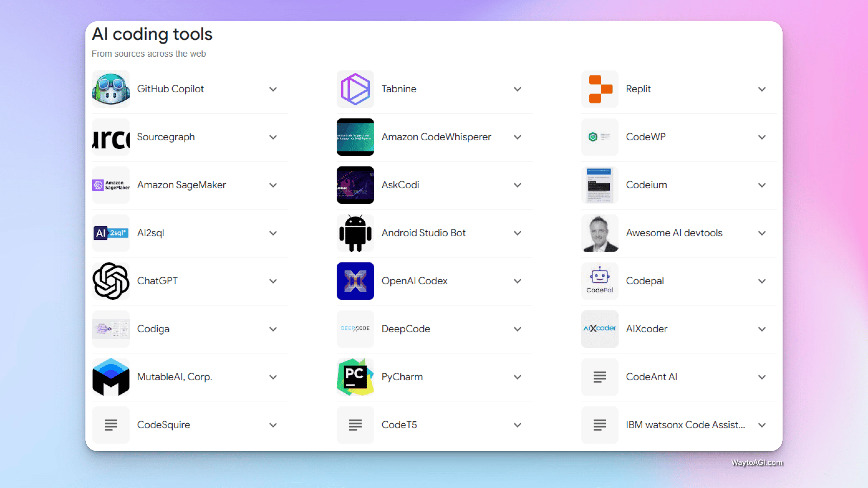868x488 pixels.
Task: Expand the Amazon SageMaker chevron
Action: point(273,185)
